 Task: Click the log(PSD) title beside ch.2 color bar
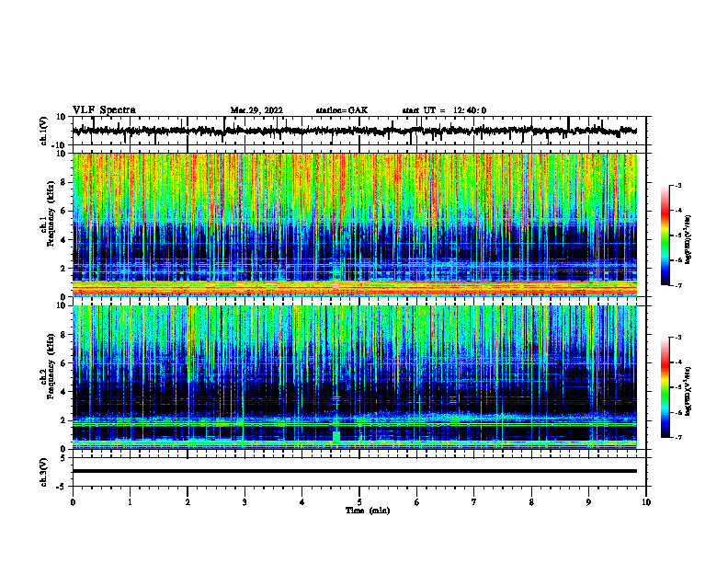(688, 391)
